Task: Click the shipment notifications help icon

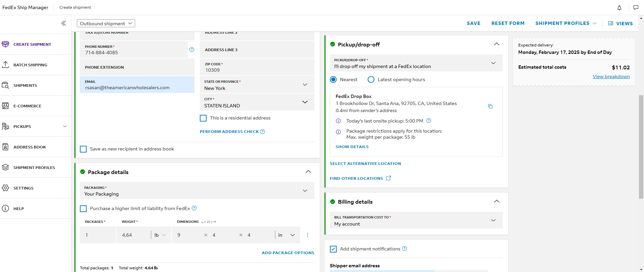Action: point(404,248)
